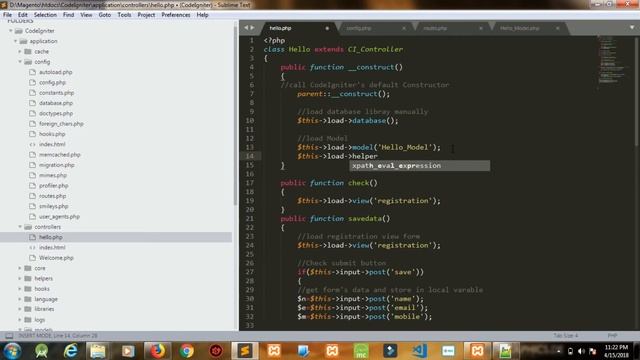The width and height of the screenshot is (640, 360).
Task: Expand the hooks folder
Action: [x=20, y=289]
